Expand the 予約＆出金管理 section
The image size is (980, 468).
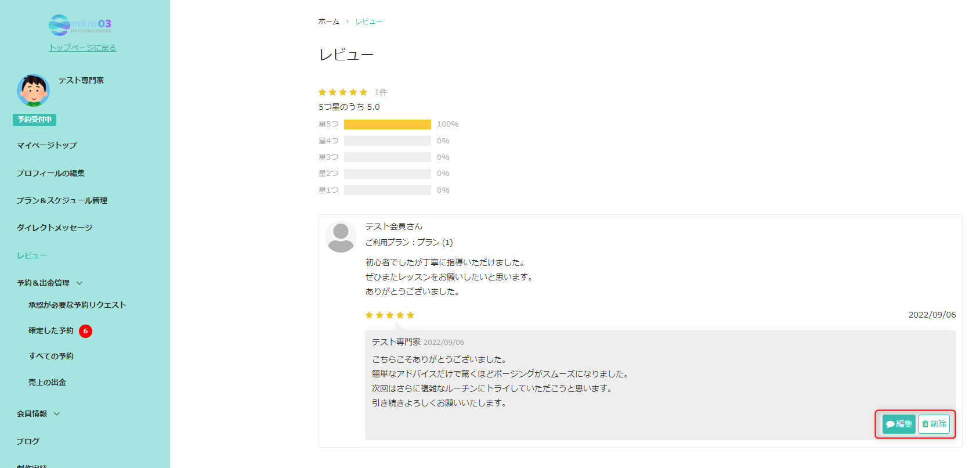coord(43,283)
